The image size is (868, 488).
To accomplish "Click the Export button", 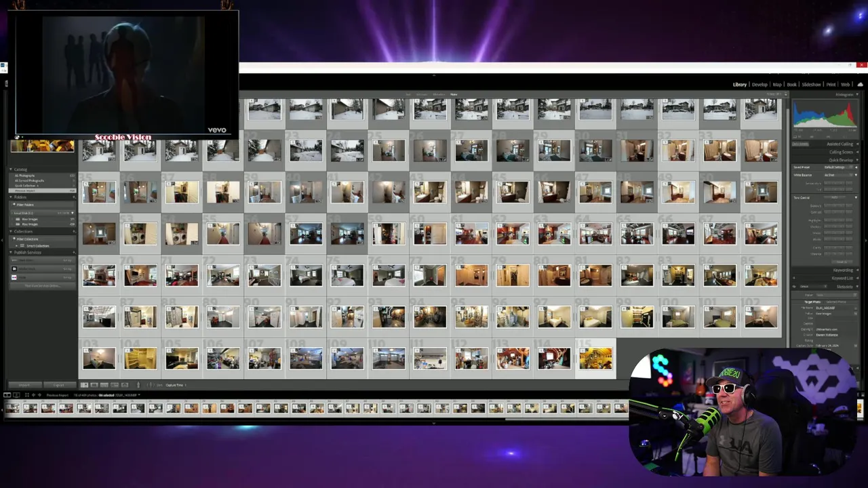I will [59, 385].
